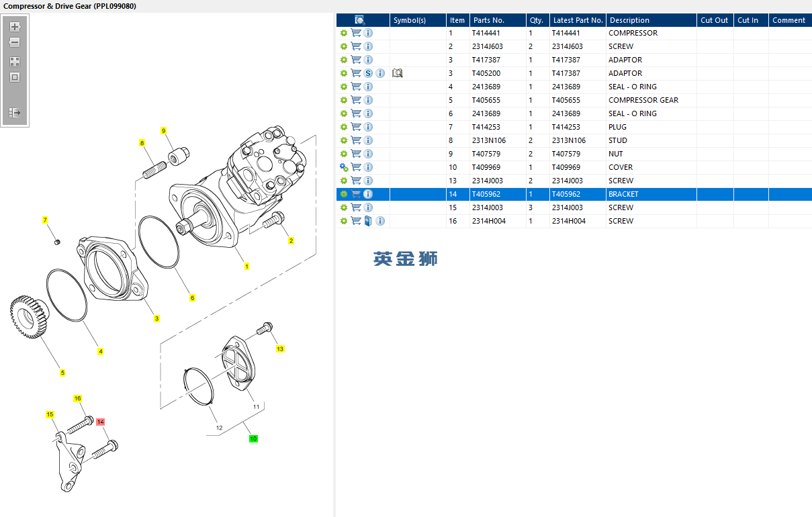Sort by Qty. column header

pyautogui.click(x=537, y=20)
